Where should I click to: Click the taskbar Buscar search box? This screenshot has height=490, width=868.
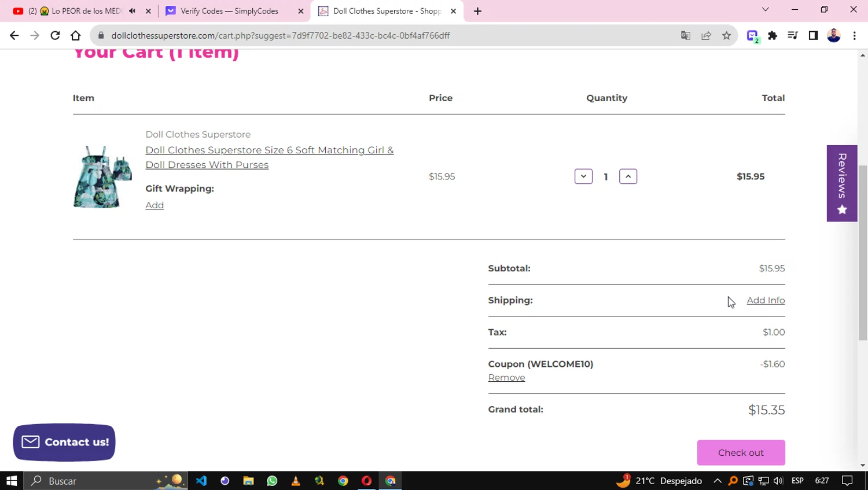pyautogui.click(x=106, y=481)
